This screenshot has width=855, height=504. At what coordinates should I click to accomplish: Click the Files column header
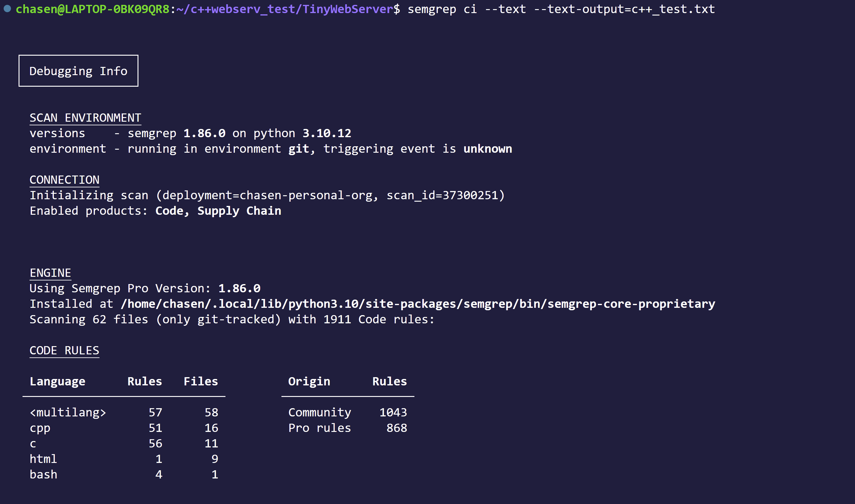tap(201, 381)
